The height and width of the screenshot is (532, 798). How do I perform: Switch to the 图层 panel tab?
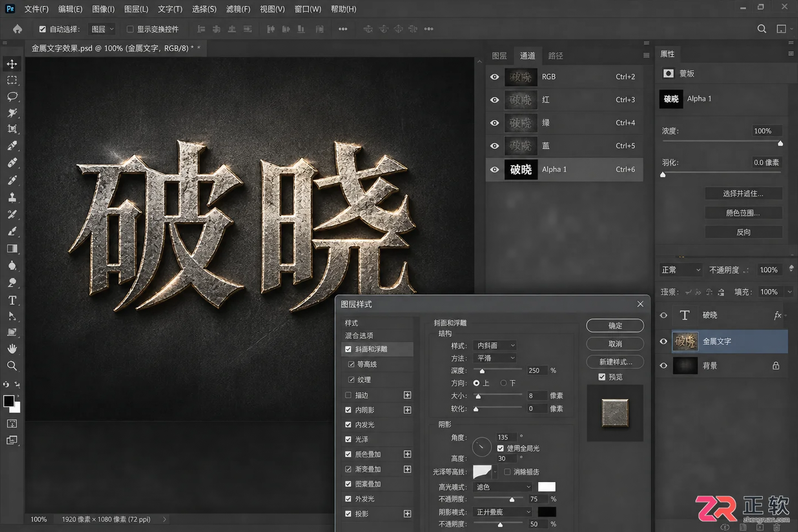coord(499,55)
